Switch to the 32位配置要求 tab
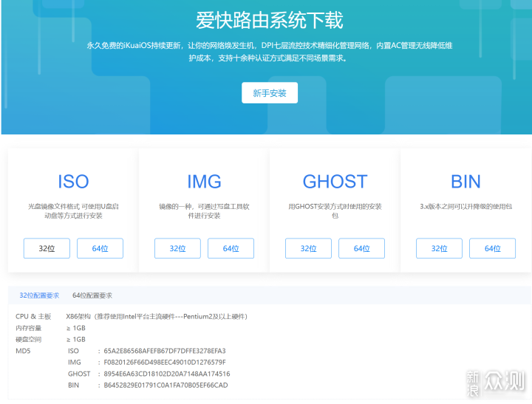This screenshot has height=404, width=532. (x=39, y=295)
